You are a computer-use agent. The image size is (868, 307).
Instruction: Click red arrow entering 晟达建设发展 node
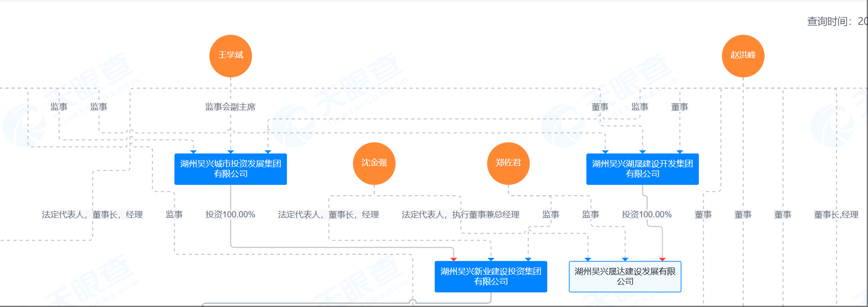[x=662, y=259]
